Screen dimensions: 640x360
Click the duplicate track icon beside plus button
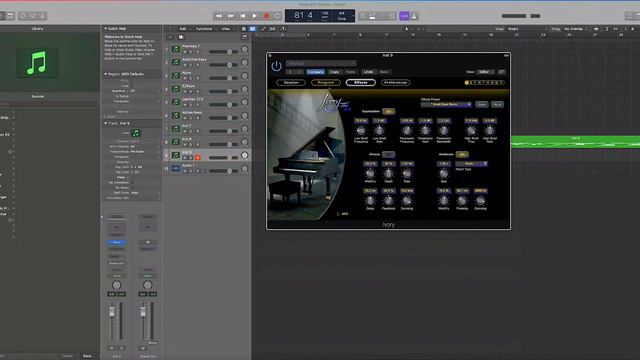point(181,37)
